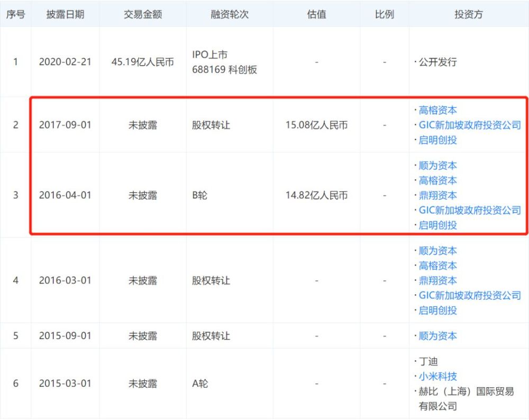
Task: Select the 45.19亿人民币 transaction amount
Action: click(x=143, y=62)
